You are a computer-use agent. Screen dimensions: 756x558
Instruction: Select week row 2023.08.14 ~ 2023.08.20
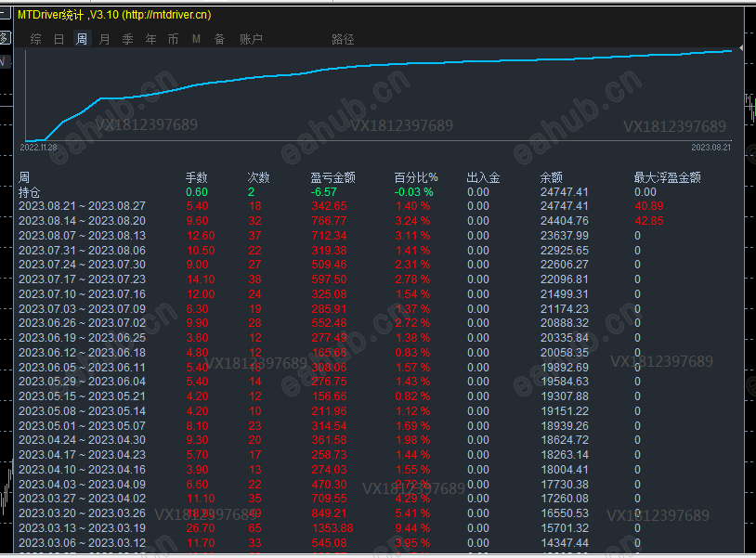pos(82,221)
